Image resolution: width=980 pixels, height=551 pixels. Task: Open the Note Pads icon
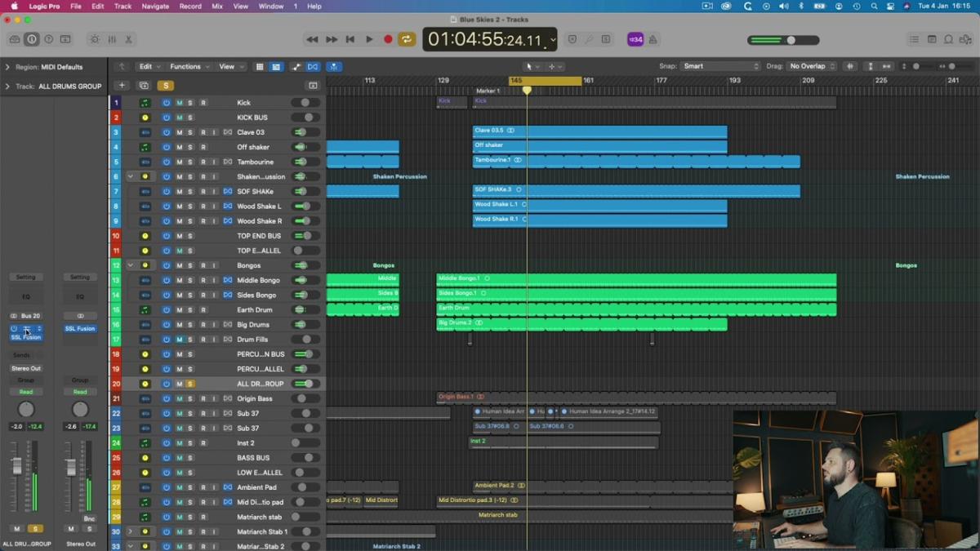(932, 39)
